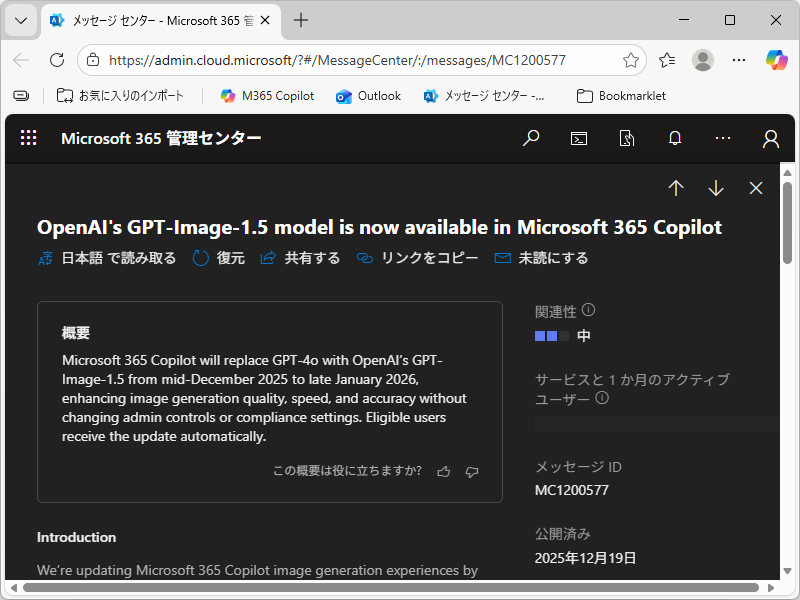The height and width of the screenshot is (600, 800).
Task: Open メッセージ センター bookmark in favorites bar
Action: point(484,95)
